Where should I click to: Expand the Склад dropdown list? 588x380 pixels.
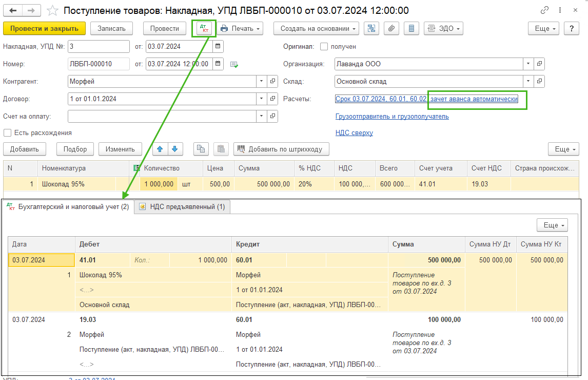[x=528, y=81]
